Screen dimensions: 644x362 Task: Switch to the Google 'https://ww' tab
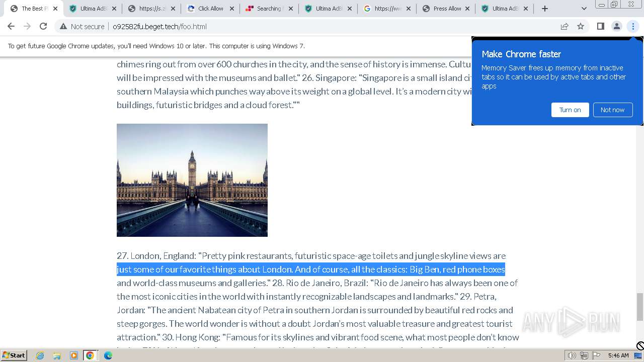(x=387, y=9)
